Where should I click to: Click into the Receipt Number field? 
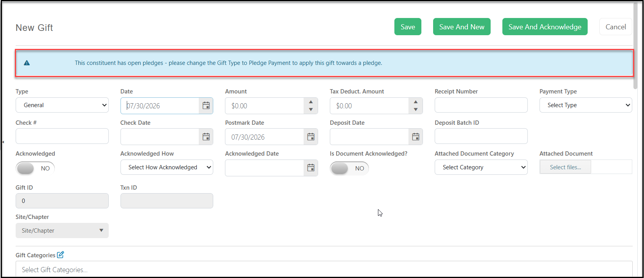[x=481, y=105]
